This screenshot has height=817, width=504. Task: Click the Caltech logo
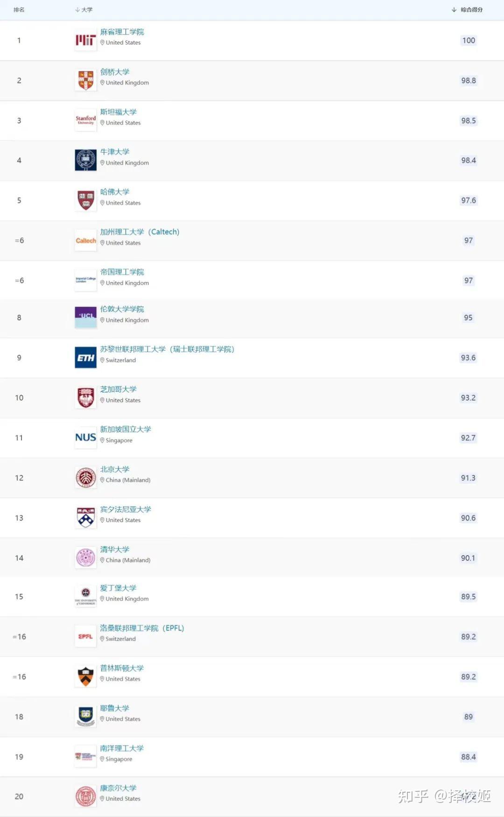[85, 241]
